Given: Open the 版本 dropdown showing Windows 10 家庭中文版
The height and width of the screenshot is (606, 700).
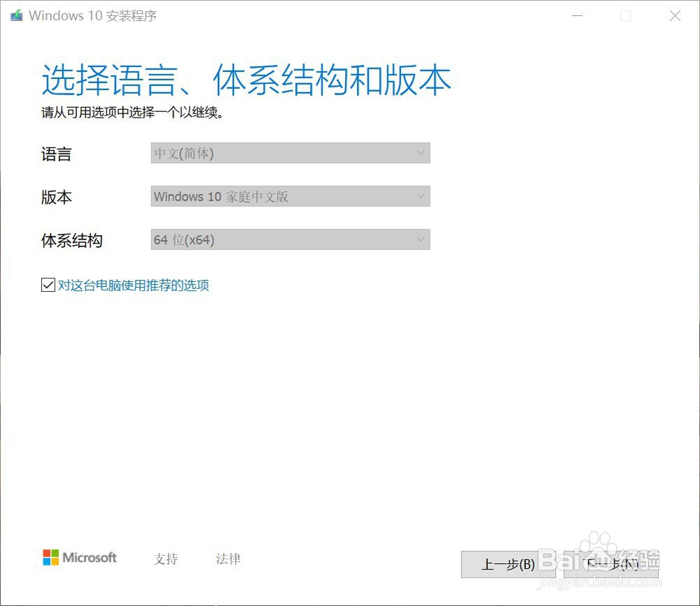Looking at the screenshot, I should click(290, 196).
